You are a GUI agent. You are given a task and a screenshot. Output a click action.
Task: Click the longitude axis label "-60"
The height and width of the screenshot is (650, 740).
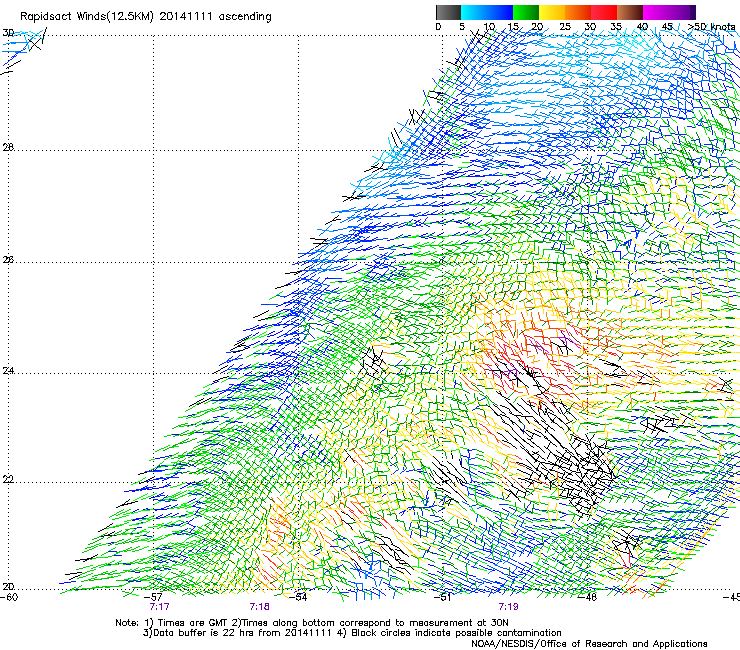(8, 597)
